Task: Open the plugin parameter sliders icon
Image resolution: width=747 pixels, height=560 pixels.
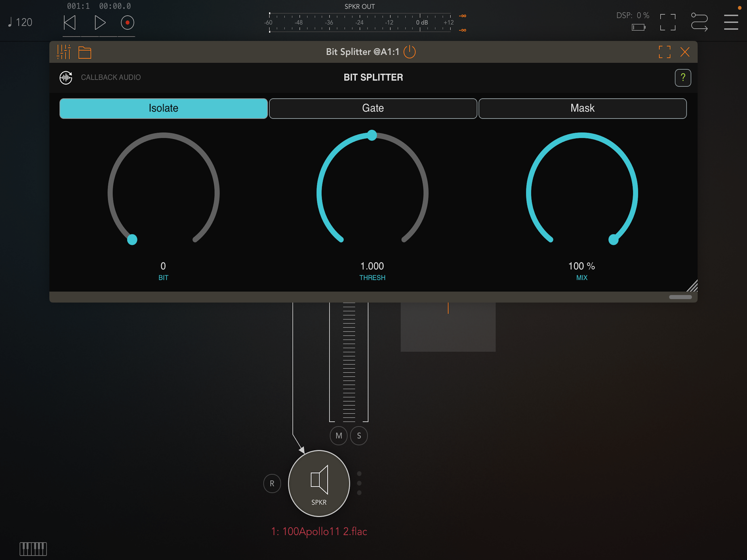Action: click(x=64, y=52)
